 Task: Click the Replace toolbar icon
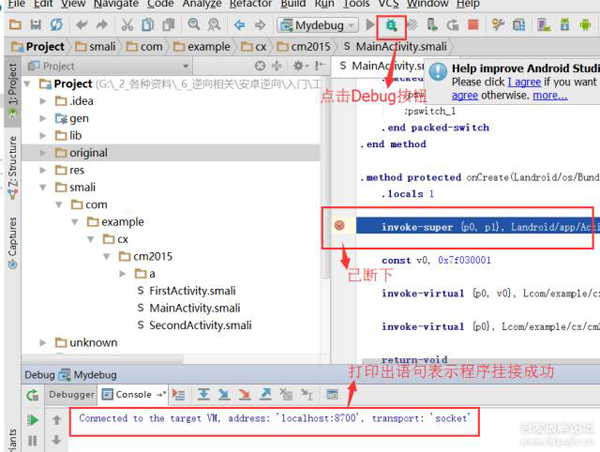coord(214,25)
